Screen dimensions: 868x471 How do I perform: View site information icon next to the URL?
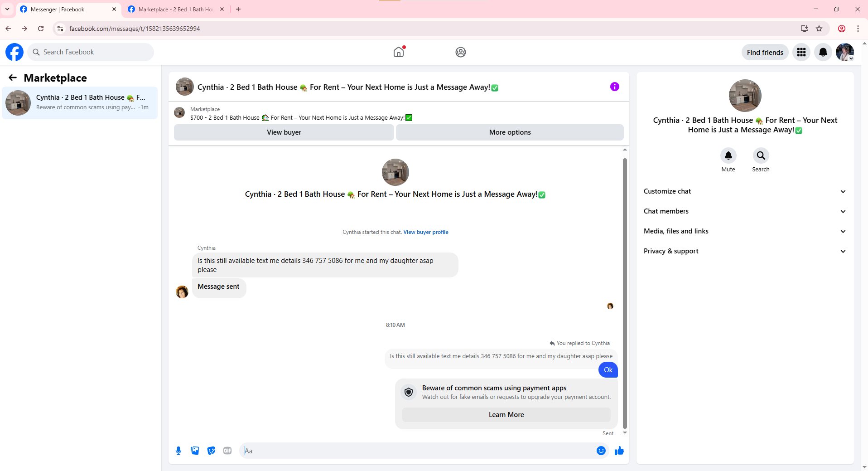(x=60, y=29)
